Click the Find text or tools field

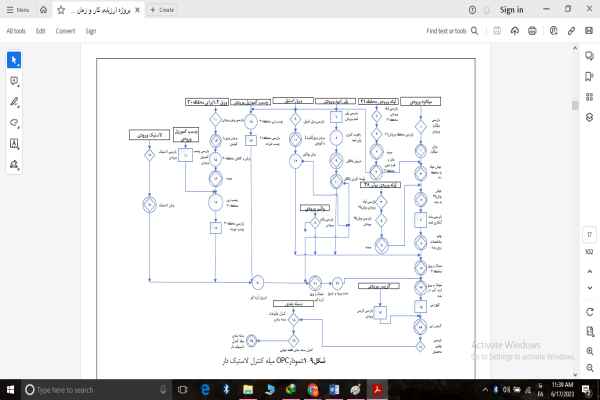click(452, 31)
